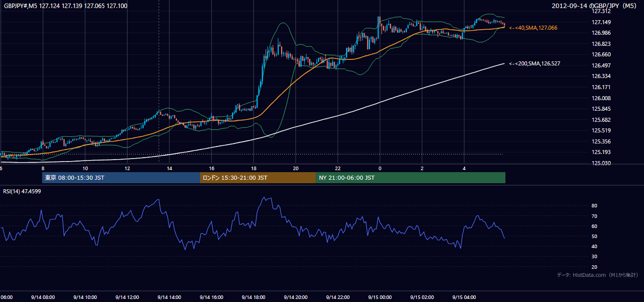644x302 pixels.
Task: Click the ロンドン 15:30-21:00 JST session bar
Action: click(x=258, y=178)
